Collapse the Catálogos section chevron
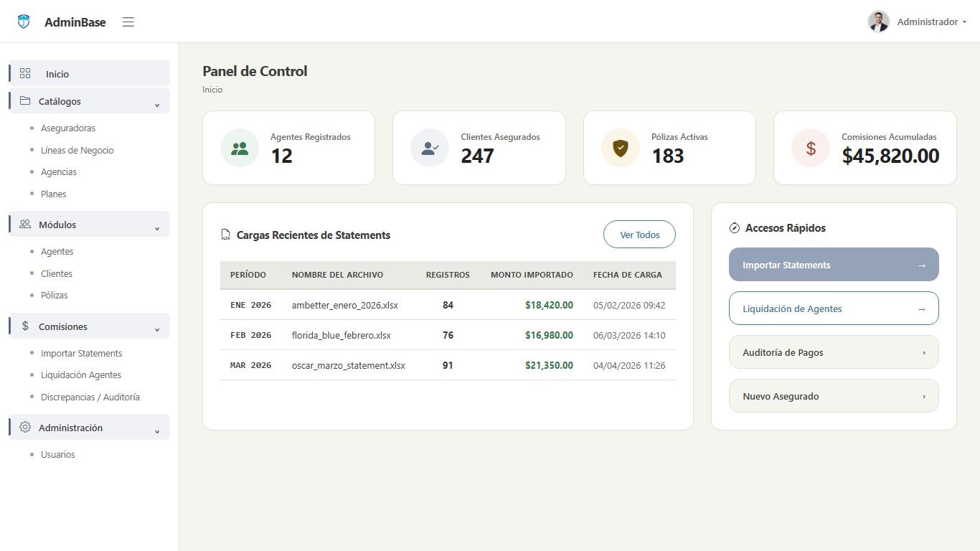The image size is (980, 551). 157,105
